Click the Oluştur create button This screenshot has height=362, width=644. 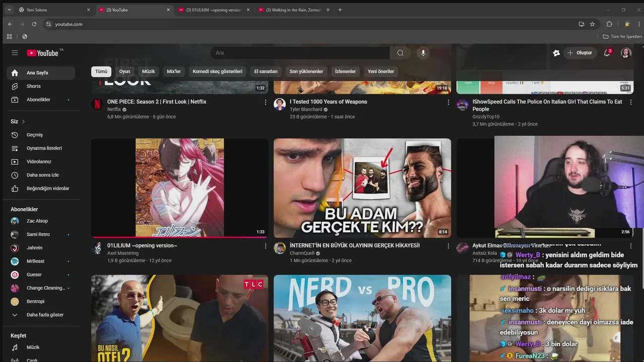tap(580, 53)
